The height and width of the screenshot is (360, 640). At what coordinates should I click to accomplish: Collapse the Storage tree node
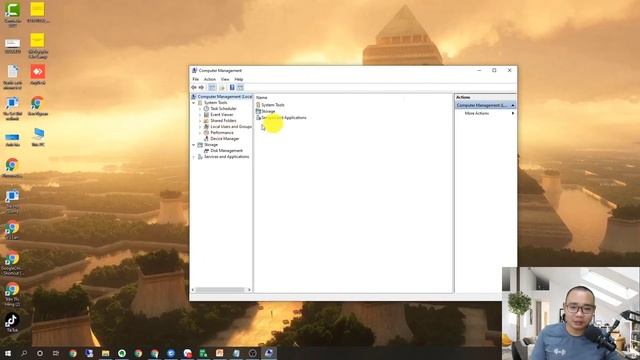point(193,145)
